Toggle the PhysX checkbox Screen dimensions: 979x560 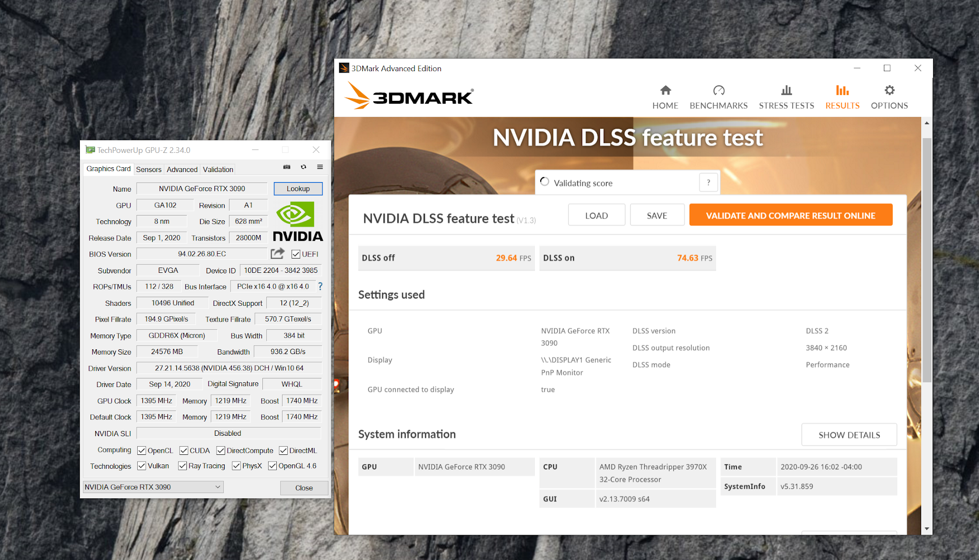[236, 466]
